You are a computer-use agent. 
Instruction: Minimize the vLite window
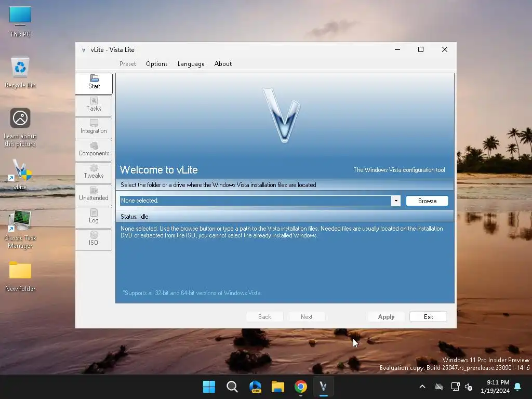coord(397,49)
